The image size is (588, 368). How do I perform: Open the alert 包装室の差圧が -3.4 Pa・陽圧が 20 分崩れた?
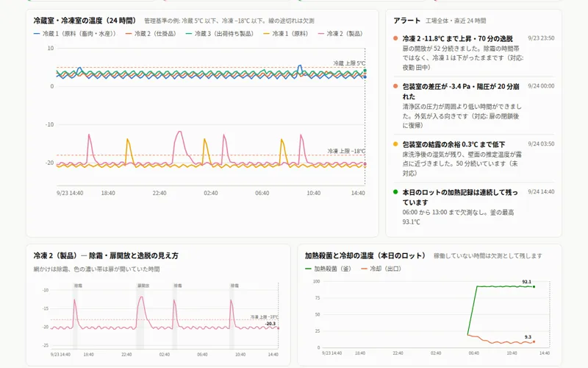pyautogui.click(x=473, y=105)
